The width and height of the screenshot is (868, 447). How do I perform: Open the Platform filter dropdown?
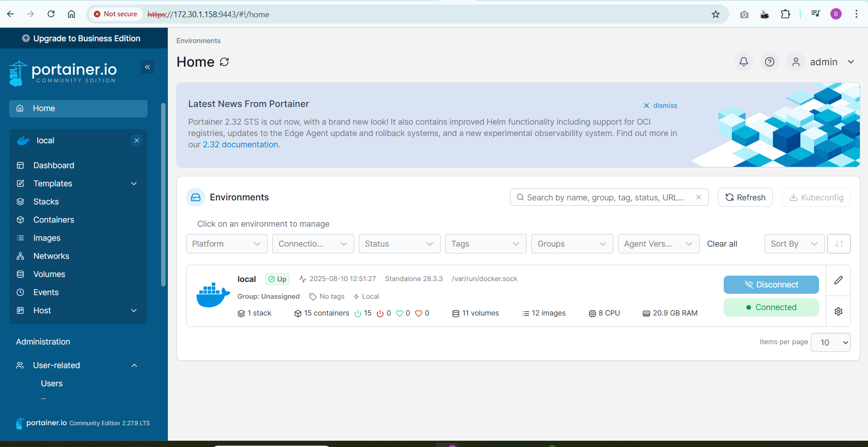pos(227,244)
